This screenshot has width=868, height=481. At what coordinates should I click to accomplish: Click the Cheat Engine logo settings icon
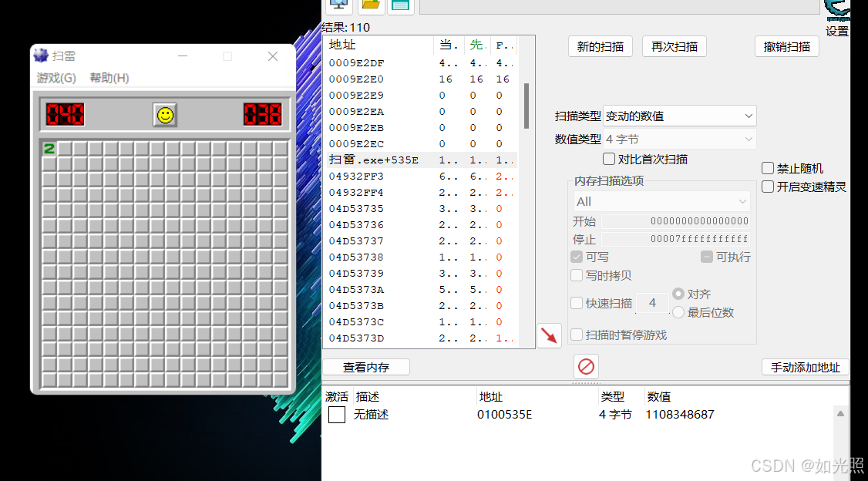(x=837, y=11)
